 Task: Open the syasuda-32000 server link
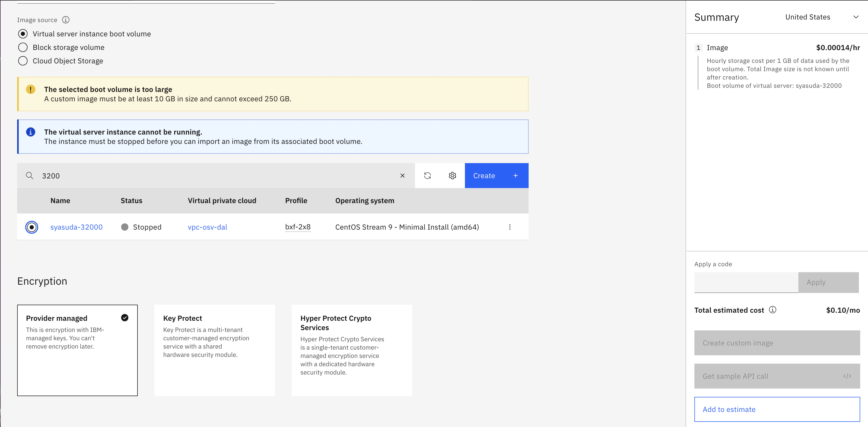[76, 227]
